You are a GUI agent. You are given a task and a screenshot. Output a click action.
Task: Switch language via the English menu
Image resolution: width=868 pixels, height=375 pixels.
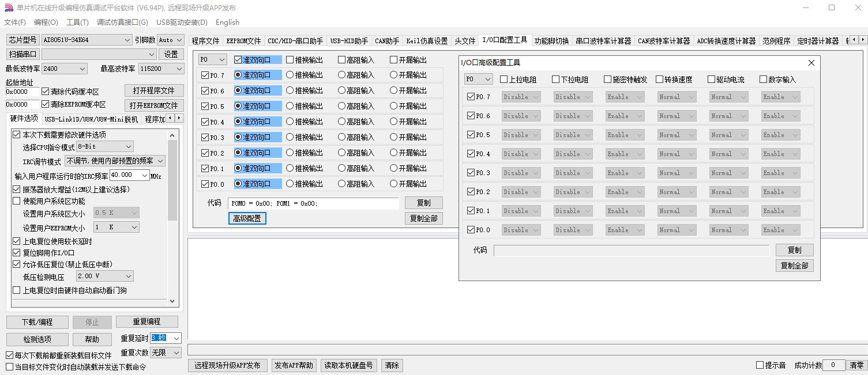[x=227, y=22]
